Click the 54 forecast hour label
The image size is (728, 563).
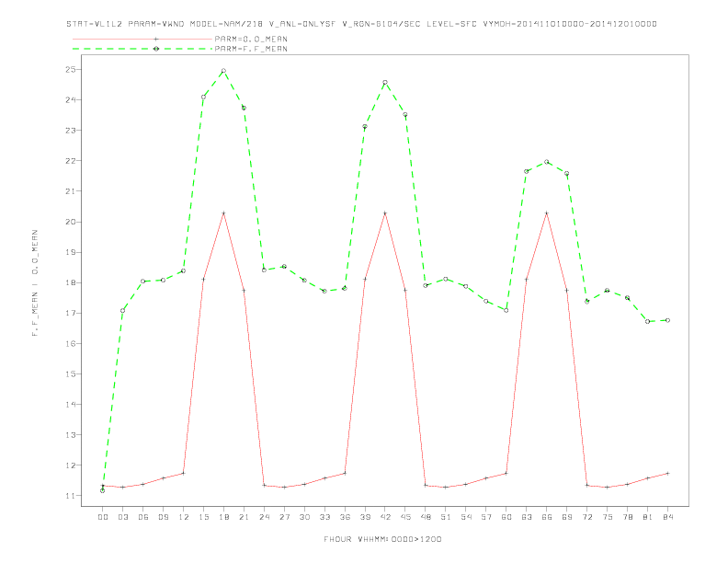(466, 517)
